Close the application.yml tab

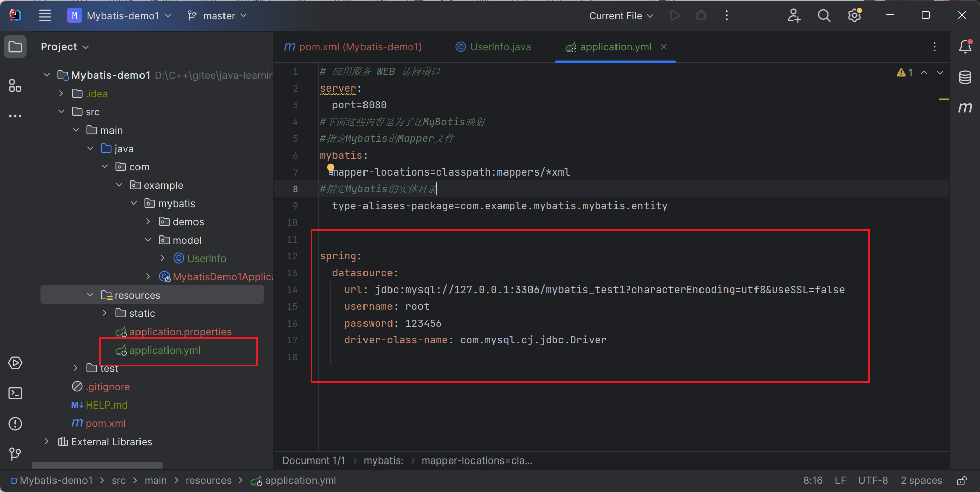point(664,47)
